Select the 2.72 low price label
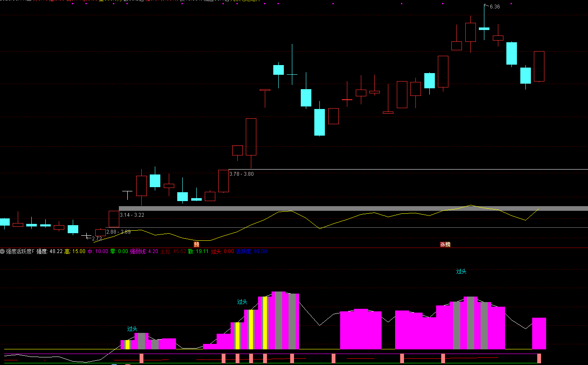 click(96, 239)
